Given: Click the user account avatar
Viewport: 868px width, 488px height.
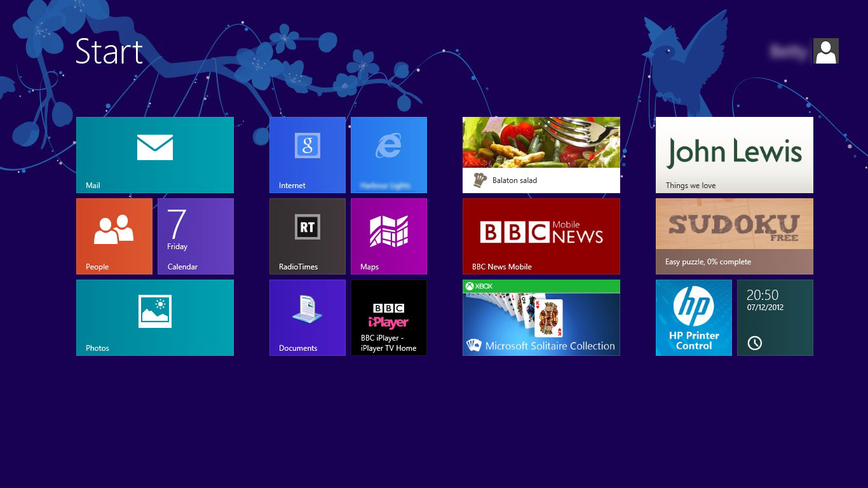Looking at the screenshot, I should [826, 51].
